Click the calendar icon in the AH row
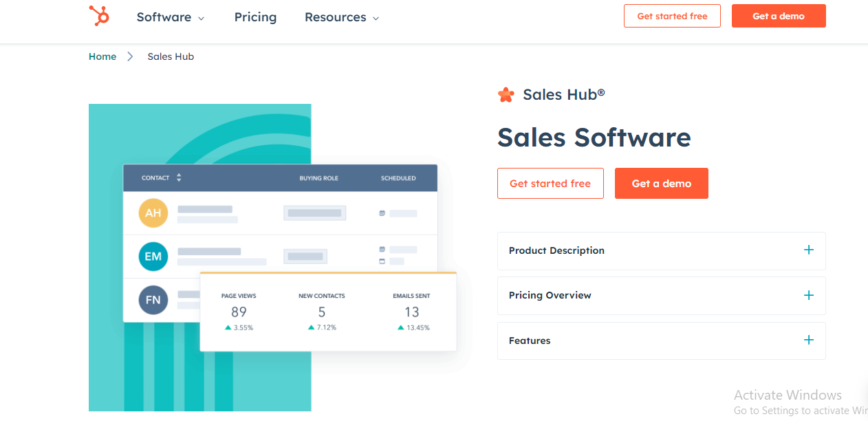This screenshot has height=421, width=868. 382,213
